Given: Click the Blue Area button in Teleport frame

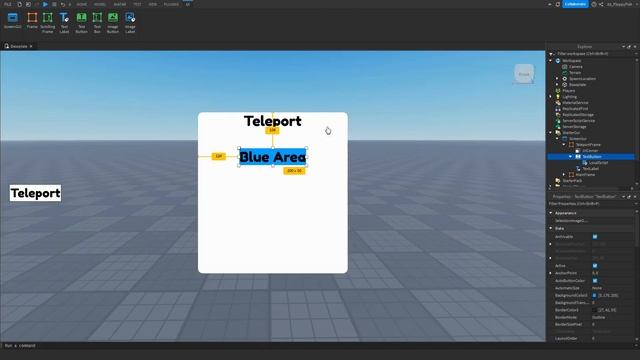Looking at the screenshot, I should pos(273,157).
